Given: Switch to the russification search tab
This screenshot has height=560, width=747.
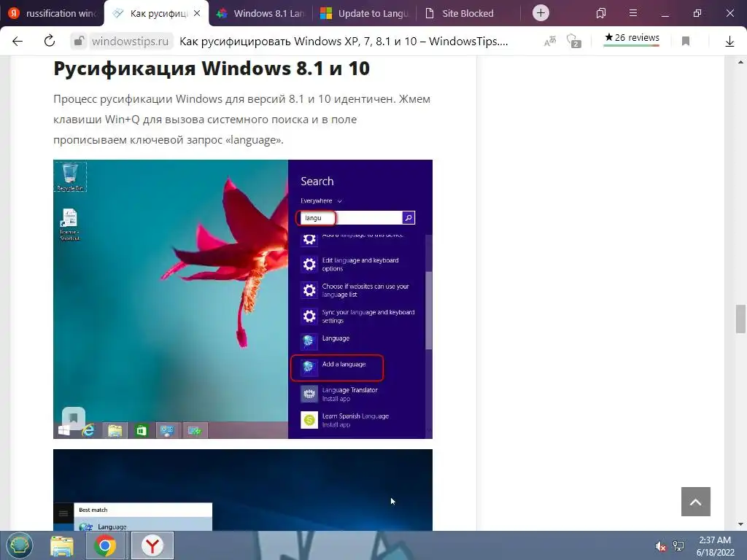Looking at the screenshot, I should [x=52, y=13].
